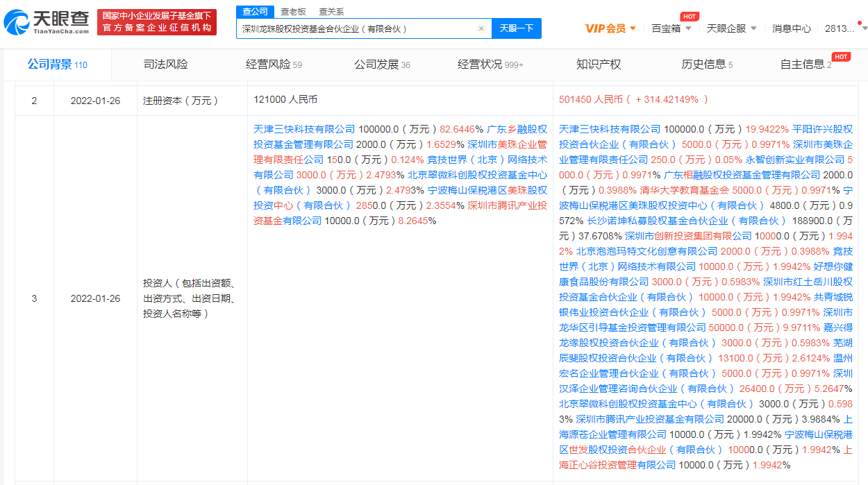The height and width of the screenshot is (485, 868).
Task: Click the government fund official banner
Action: pyautogui.click(x=157, y=22)
